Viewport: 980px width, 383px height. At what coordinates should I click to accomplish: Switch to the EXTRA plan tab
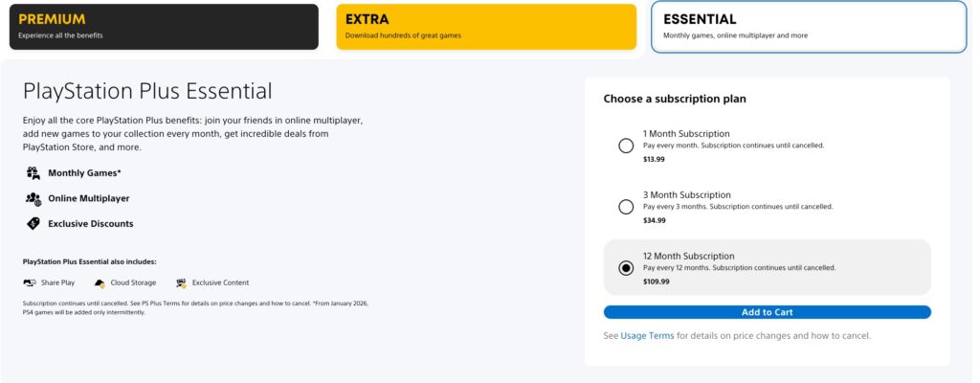486,27
